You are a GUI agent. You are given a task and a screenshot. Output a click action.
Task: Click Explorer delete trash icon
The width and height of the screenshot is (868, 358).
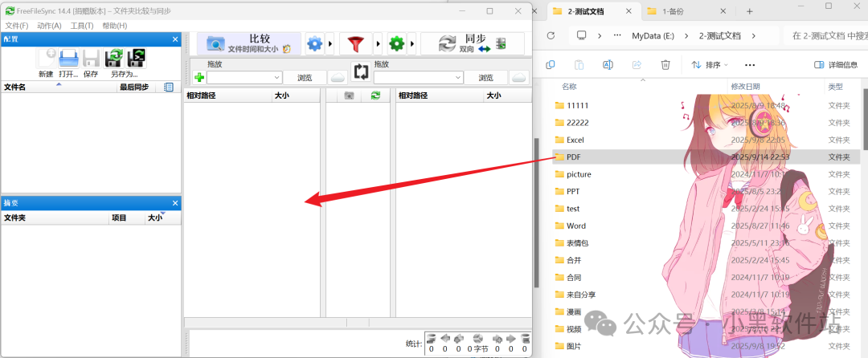coord(665,65)
